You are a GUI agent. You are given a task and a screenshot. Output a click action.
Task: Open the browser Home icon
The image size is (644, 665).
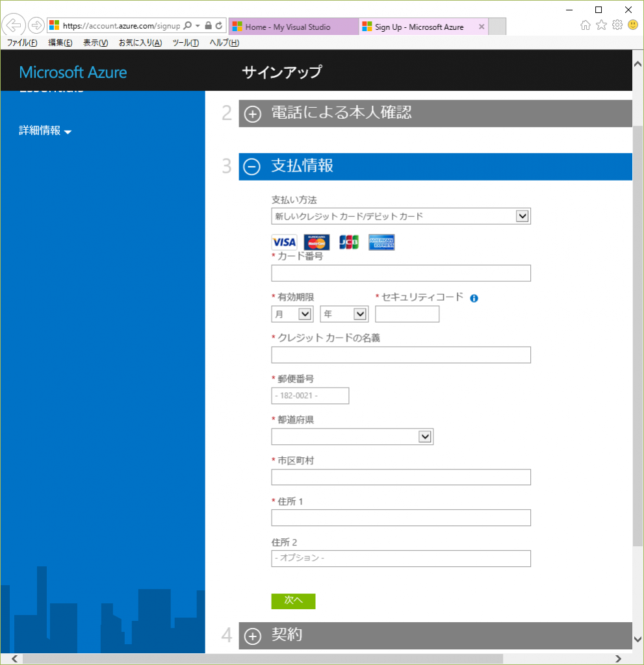click(x=586, y=25)
